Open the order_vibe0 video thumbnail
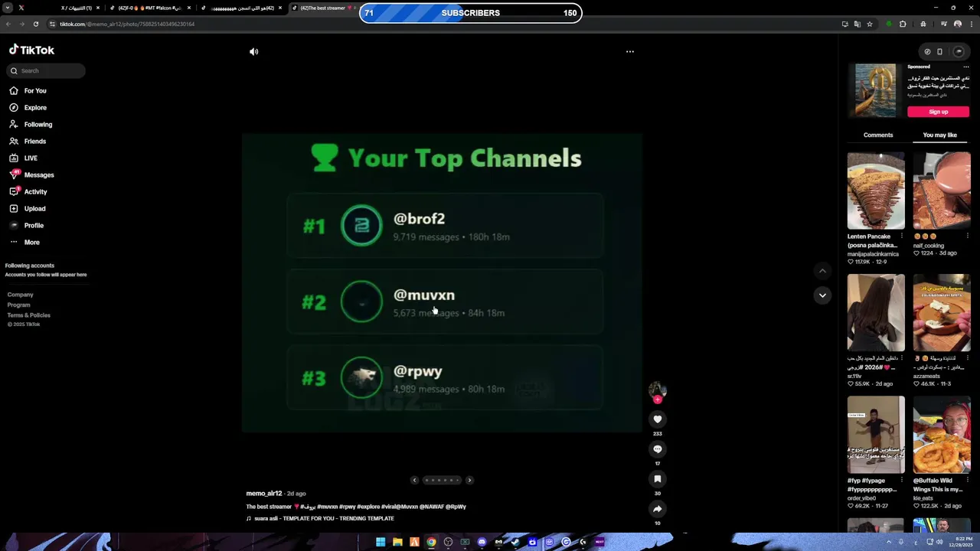980x551 pixels. point(876,435)
